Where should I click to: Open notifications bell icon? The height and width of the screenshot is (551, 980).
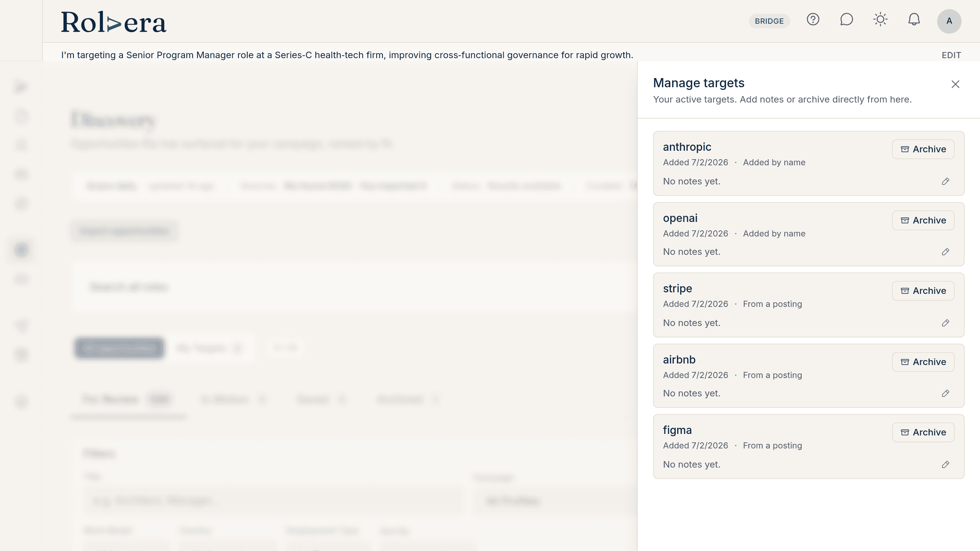click(914, 20)
